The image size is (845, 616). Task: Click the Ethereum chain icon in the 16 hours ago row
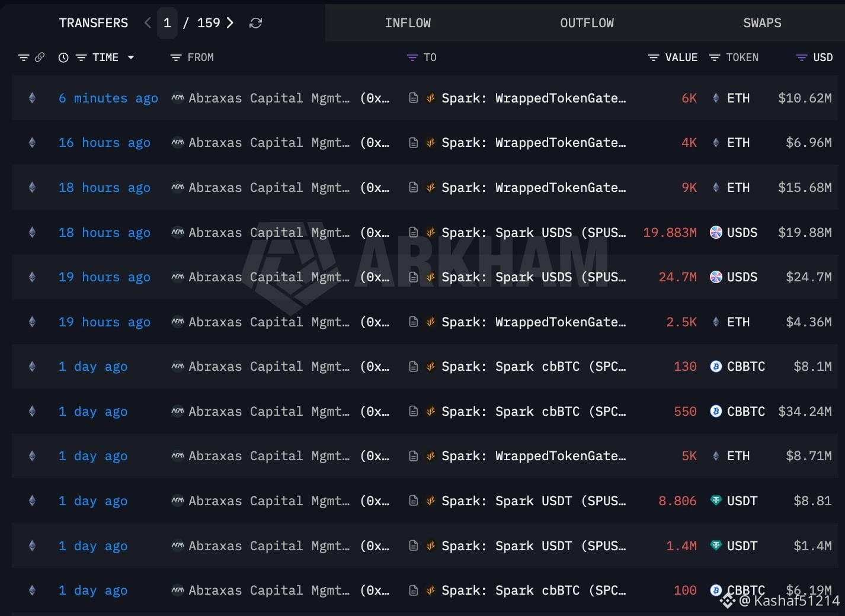(x=32, y=143)
